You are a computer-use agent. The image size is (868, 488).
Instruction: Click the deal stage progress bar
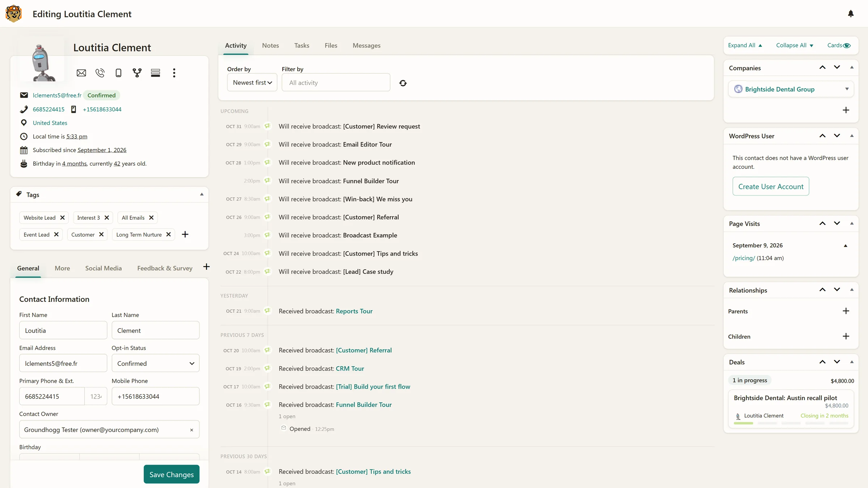(x=791, y=423)
